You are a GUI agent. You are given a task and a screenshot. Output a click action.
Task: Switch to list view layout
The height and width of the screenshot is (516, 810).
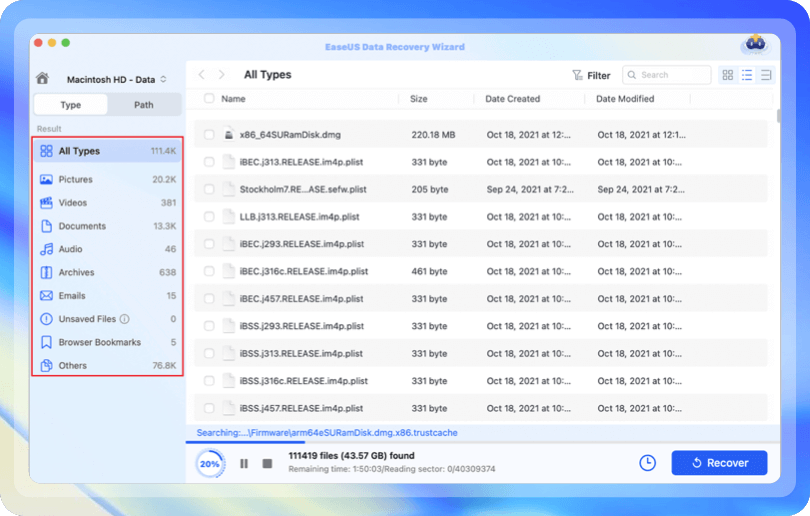coord(747,75)
